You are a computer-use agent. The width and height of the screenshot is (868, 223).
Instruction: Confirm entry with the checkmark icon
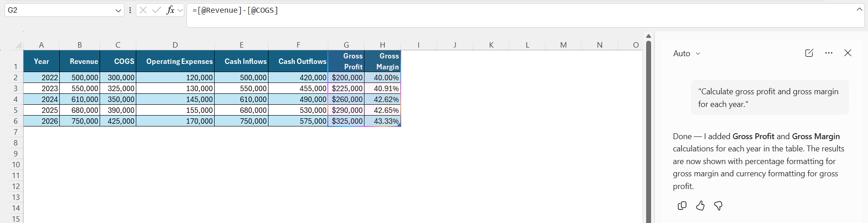[x=157, y=10]
